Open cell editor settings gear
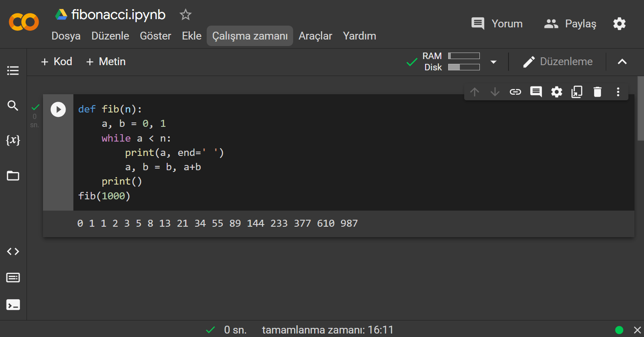Screen dimensions: 644x337 tap(556, 92)
